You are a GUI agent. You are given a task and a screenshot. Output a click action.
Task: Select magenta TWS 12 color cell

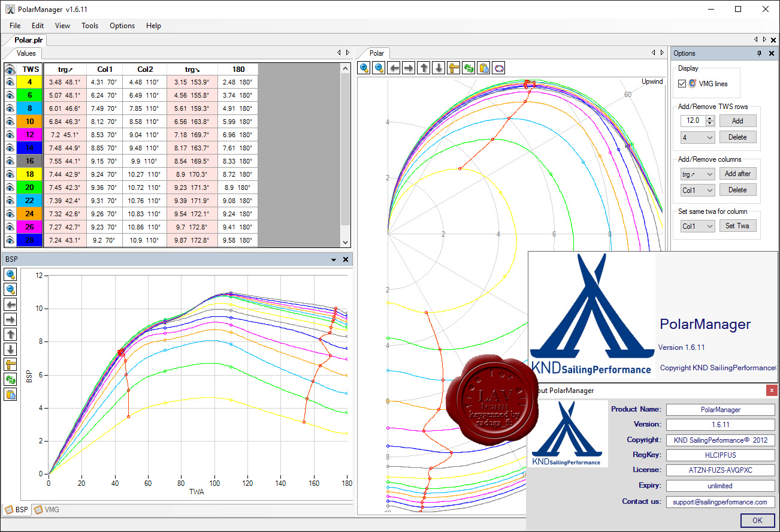point(31,135)
